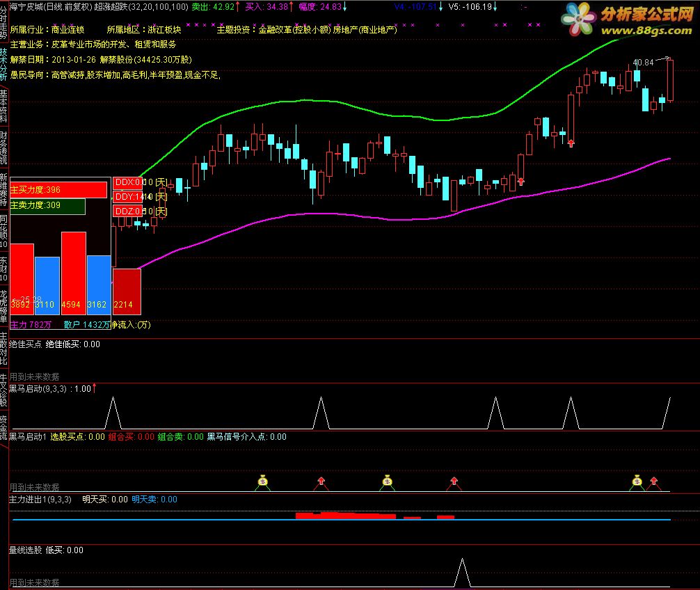Open the 资金流 sidebar tab

click(3, 428)
